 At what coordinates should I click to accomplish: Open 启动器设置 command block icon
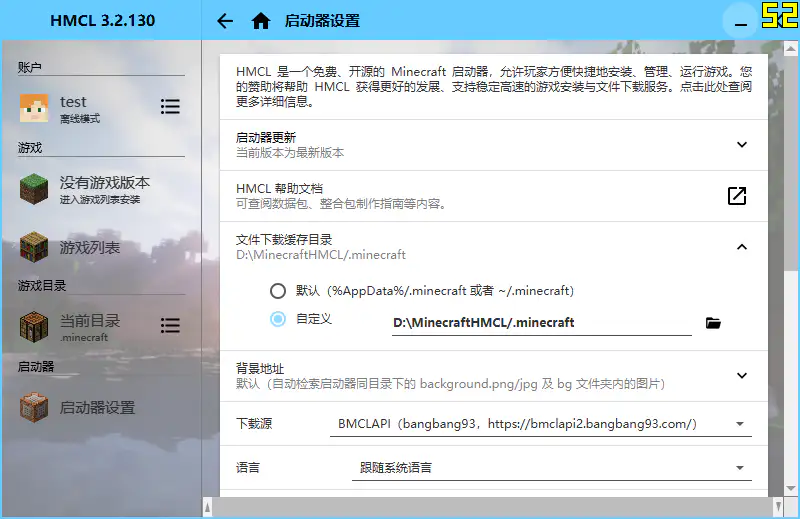34,407
